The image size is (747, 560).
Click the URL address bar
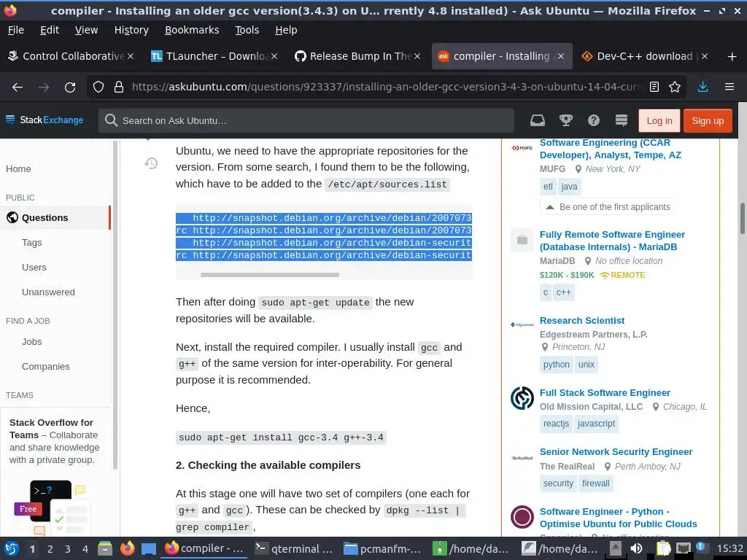(386, 87)
